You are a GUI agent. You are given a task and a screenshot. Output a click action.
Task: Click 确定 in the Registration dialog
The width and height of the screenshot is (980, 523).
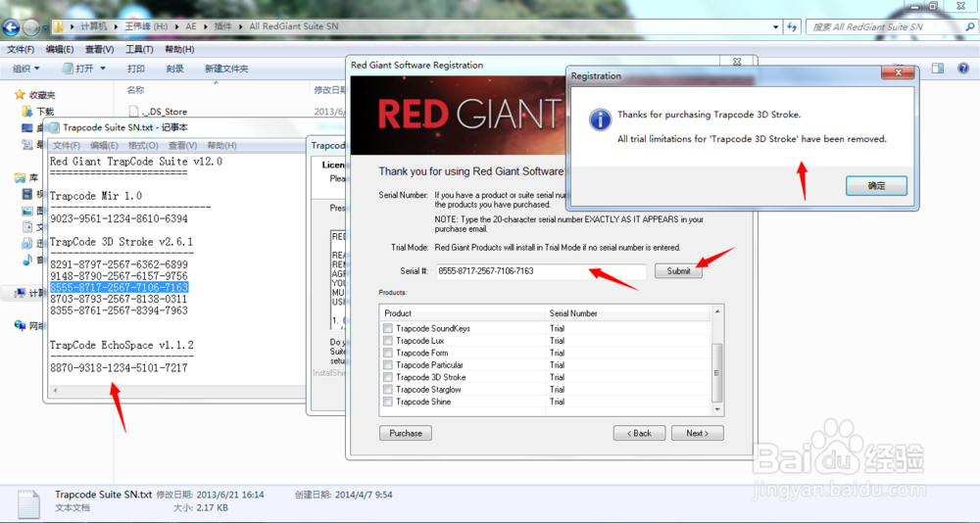tap(876, 185)
